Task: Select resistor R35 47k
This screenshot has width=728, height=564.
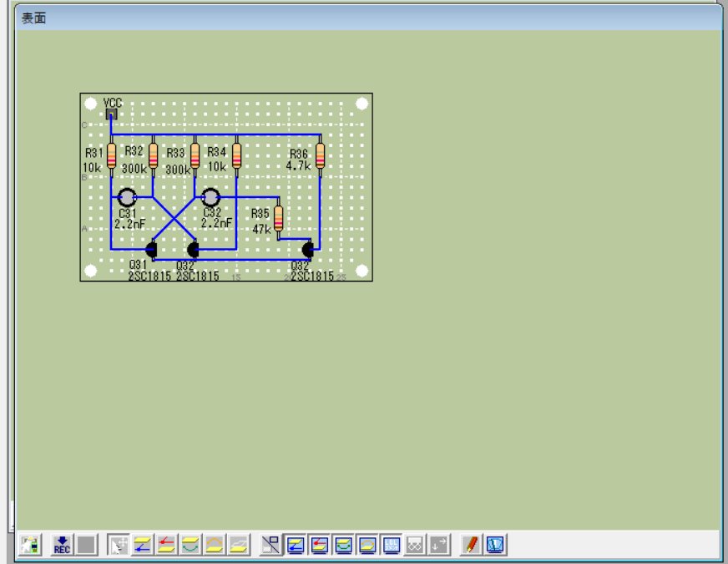Action: 278,218
